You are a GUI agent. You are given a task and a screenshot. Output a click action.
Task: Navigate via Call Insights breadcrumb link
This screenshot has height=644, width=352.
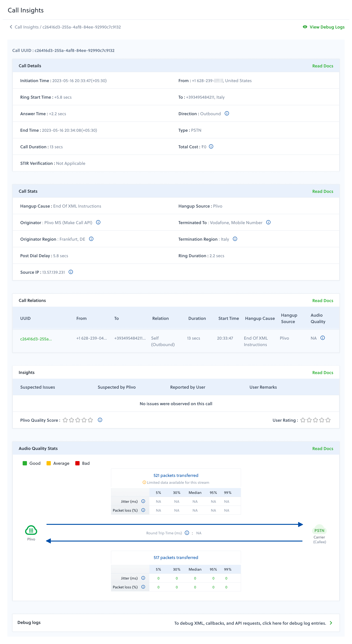coord(26,27)
